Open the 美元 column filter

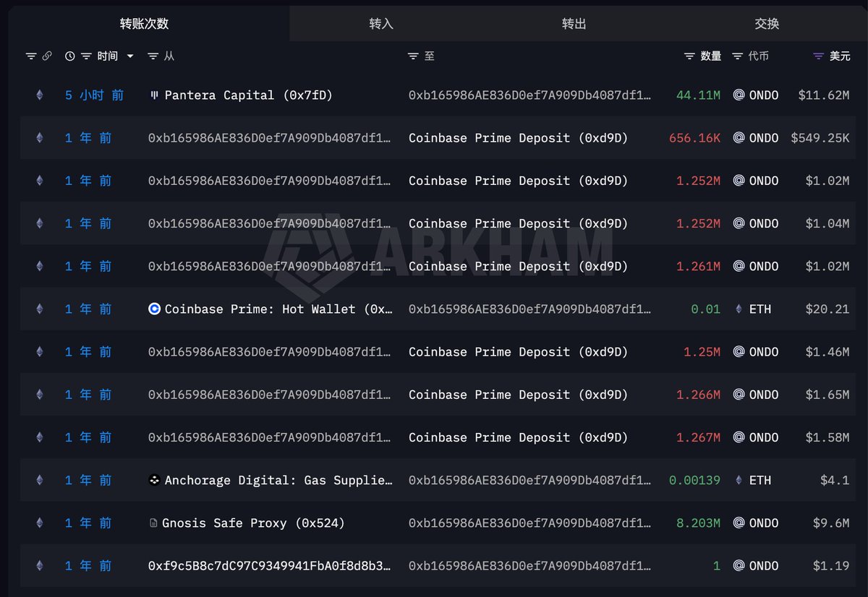coord(818,56)
